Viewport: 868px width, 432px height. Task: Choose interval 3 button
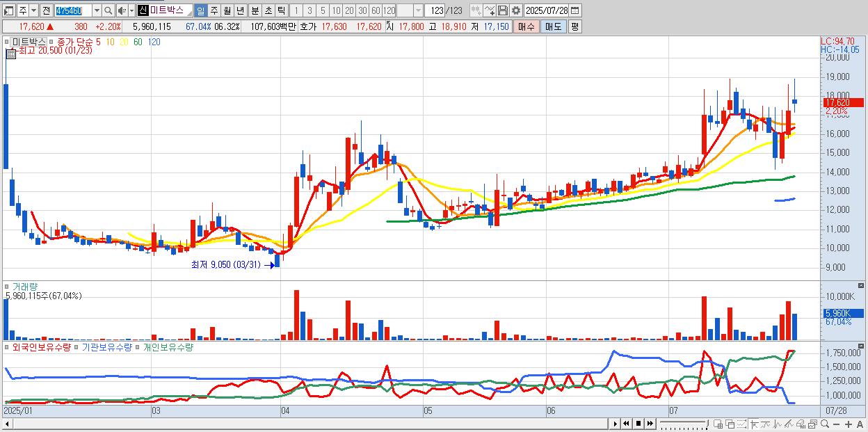tap(310, 10)
